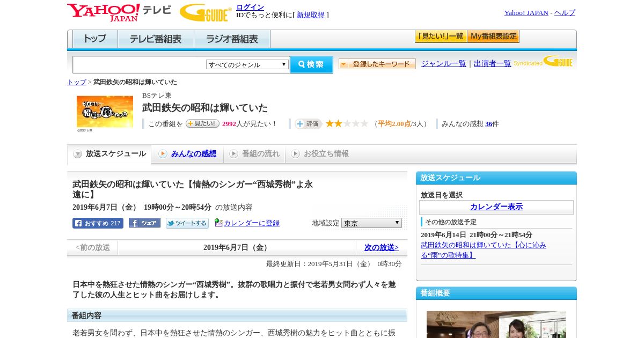Open カレンダー表示 link
644x338 pixels.
tap(496, 207)
